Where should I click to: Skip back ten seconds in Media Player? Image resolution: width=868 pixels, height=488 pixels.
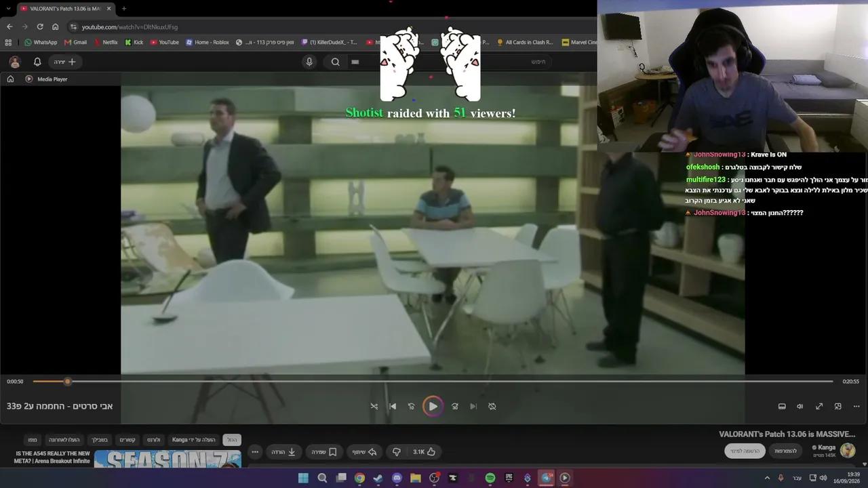coord(411,406)
